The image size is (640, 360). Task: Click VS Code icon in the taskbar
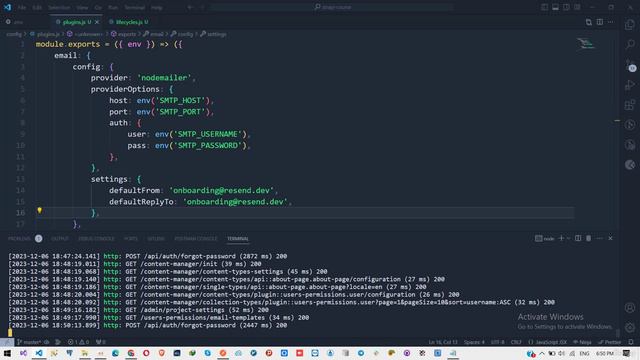pos(39,353)
